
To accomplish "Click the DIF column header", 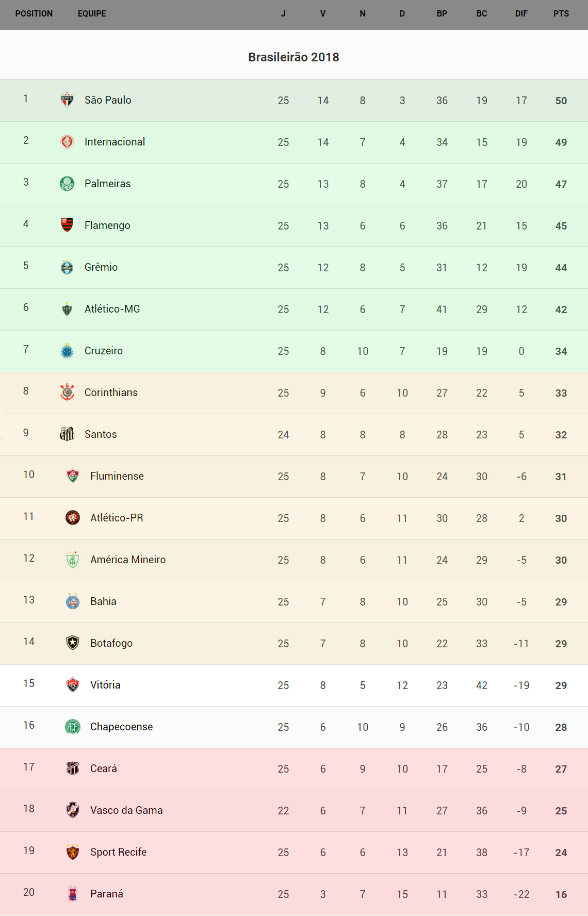I will click(x=521, y=14).
